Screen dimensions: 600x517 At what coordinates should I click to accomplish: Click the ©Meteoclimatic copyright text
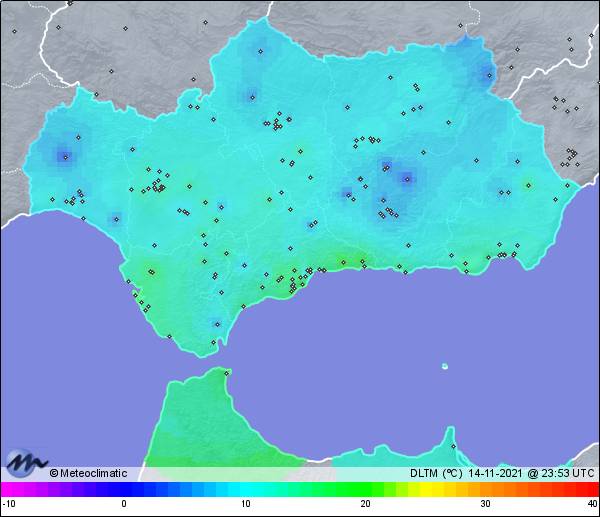88,473
